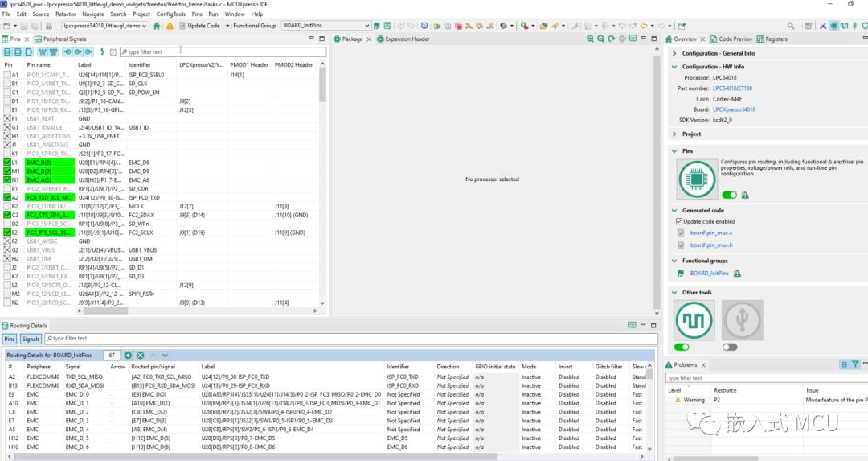
Task: Uncheck pin A2 FC0_TXD checkbox
Action: coord(7,197)
